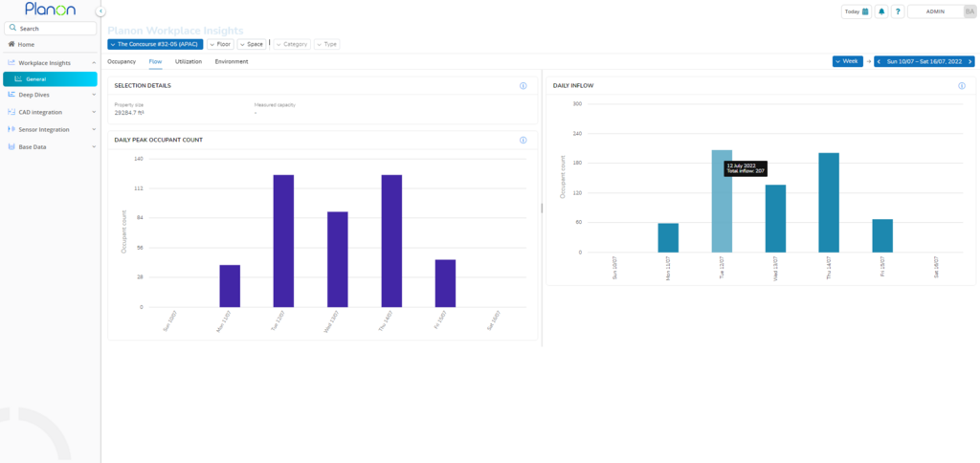Viewport: 980px width, 463px height.
Task: Click the Wed 13/07 peak occupant bar
Action: [x=338, y=259]
